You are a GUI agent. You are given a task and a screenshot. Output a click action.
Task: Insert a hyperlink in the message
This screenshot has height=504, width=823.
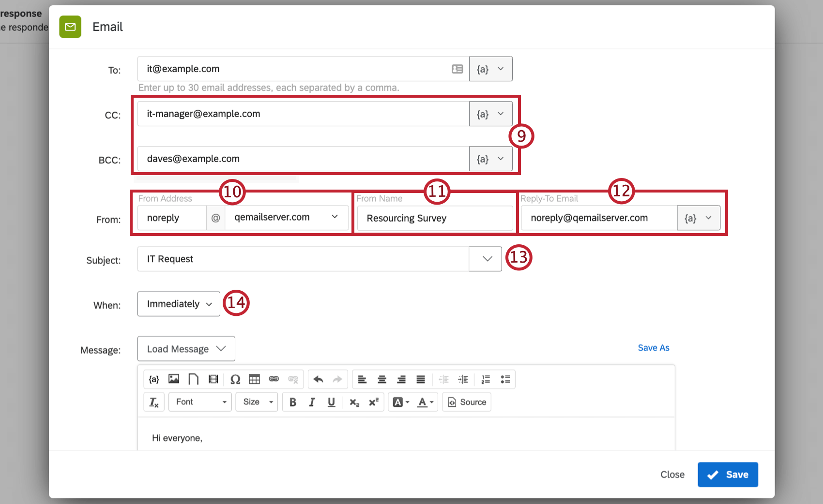(274, 379)
